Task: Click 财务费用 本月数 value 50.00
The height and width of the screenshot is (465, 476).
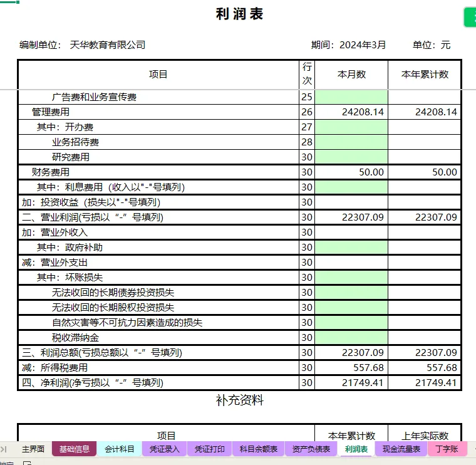Action: [371, 172]
